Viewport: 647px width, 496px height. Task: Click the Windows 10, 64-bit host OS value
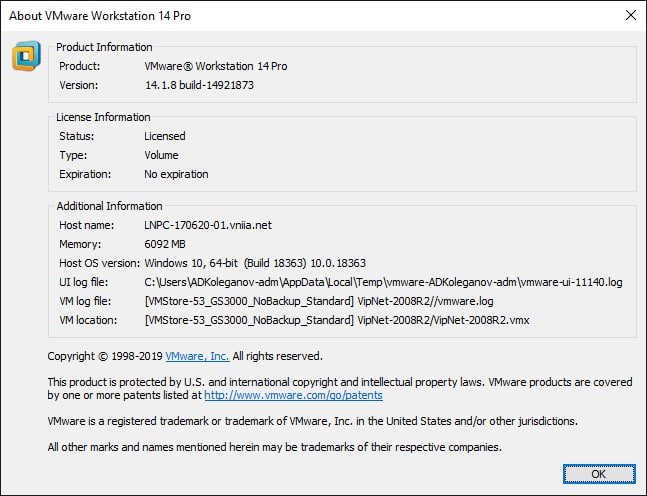[x=255, y=263]
